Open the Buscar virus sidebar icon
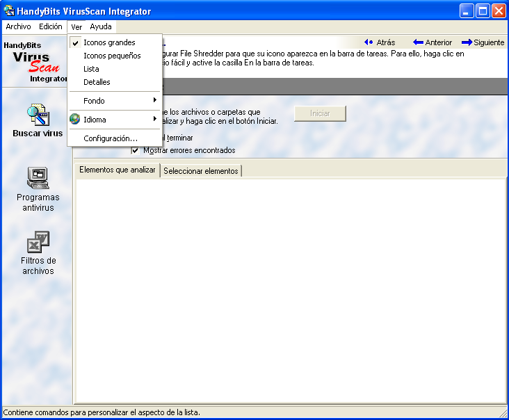This screenshot has width=509, height=420. click(38, 115)
